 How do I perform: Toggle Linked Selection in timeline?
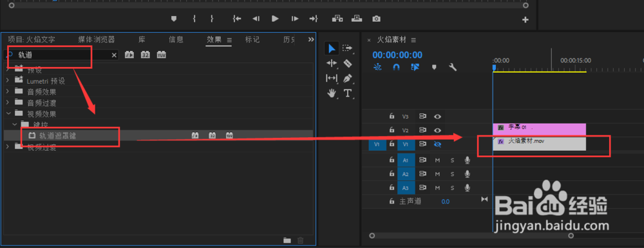415,67
